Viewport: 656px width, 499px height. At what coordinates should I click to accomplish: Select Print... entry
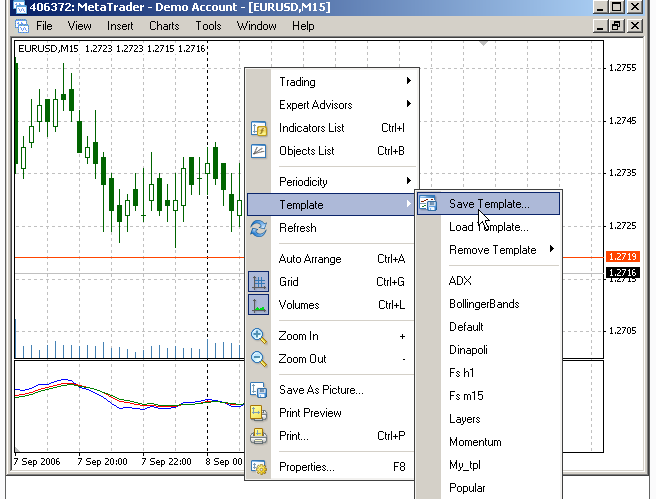pos(331,436)
